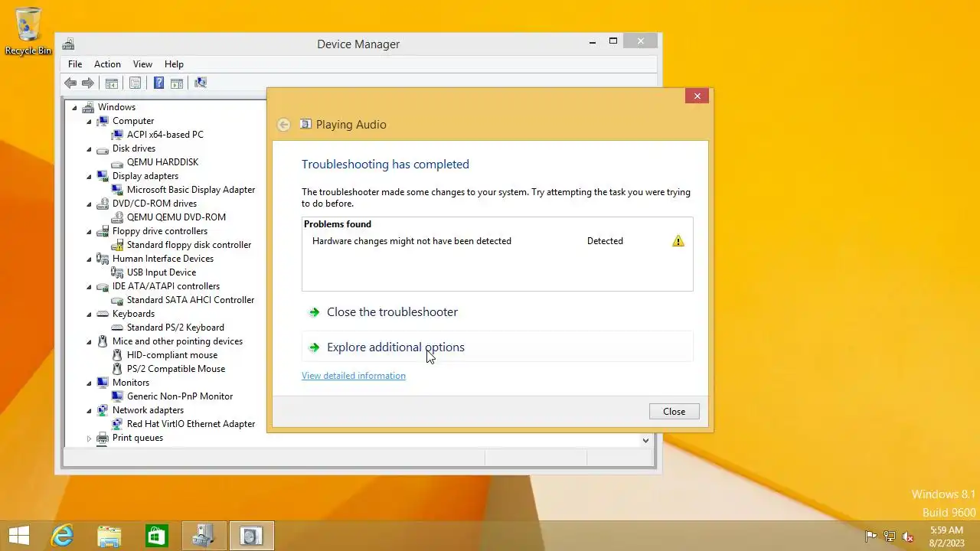Close the Playing Audio troubleshooter window

click(697, 96)
